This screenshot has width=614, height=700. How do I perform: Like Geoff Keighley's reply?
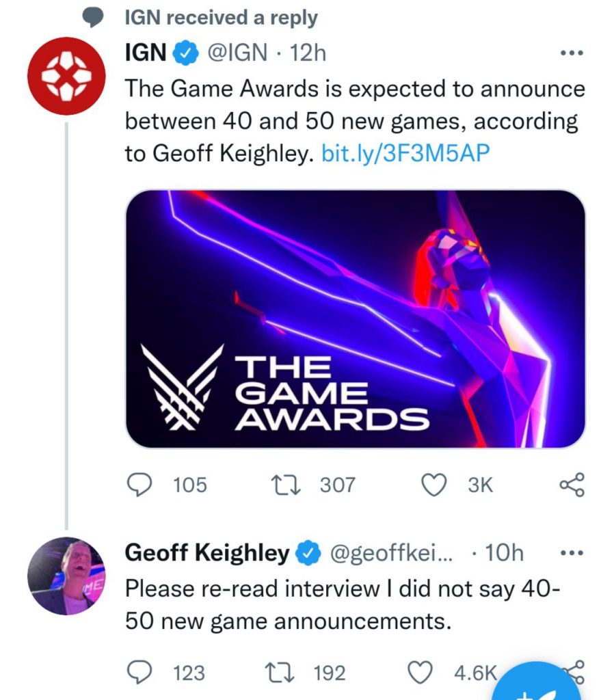coord(420,673)
